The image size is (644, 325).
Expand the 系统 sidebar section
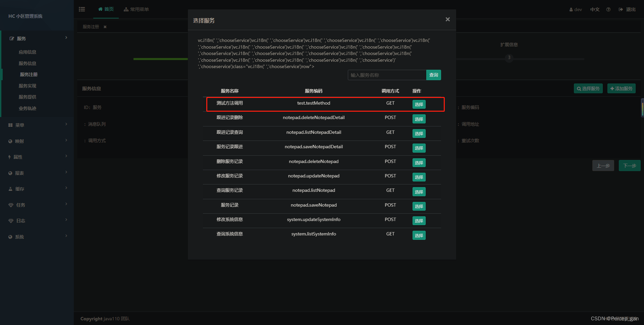click(37, 237)
